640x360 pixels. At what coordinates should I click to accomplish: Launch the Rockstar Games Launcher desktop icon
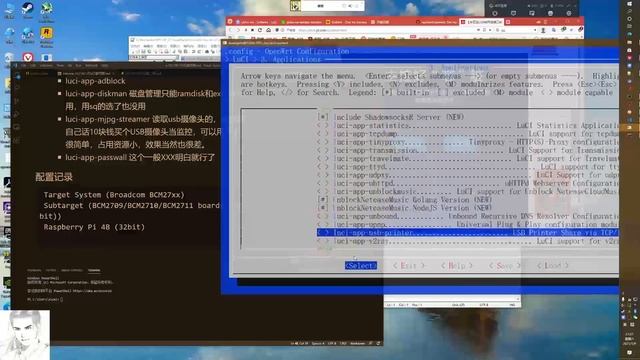(46, 36)
